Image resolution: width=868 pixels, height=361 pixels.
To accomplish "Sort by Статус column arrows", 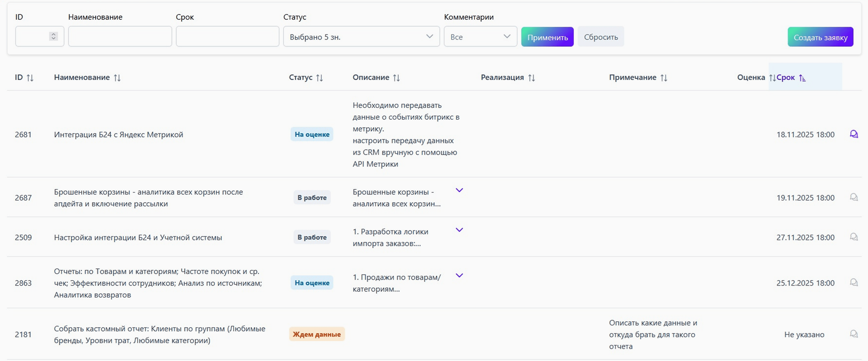I will tap(319, 78).
